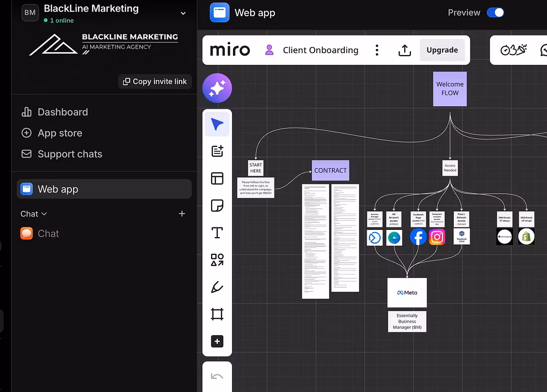Click the export board upload icon
Image resolution: width=547 pixels, height=392 pixels.
tap(405, 50)
